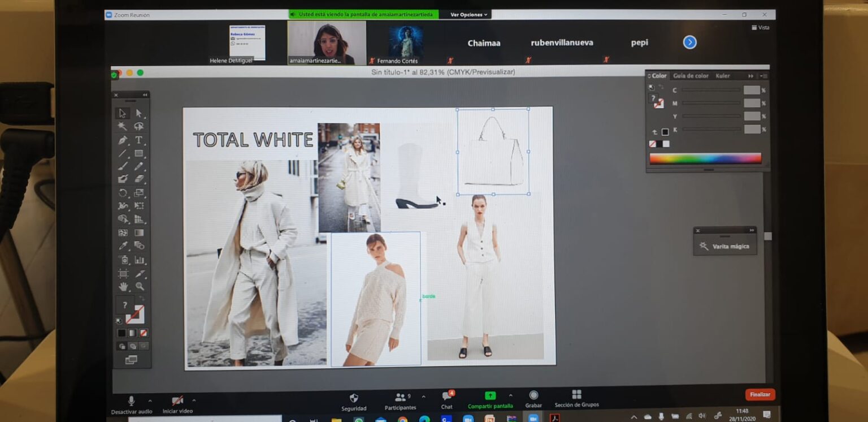Select the Selection (black arrow) tool
The height and width of the screenshot is (422, 868).
click(x=123, y=113)
